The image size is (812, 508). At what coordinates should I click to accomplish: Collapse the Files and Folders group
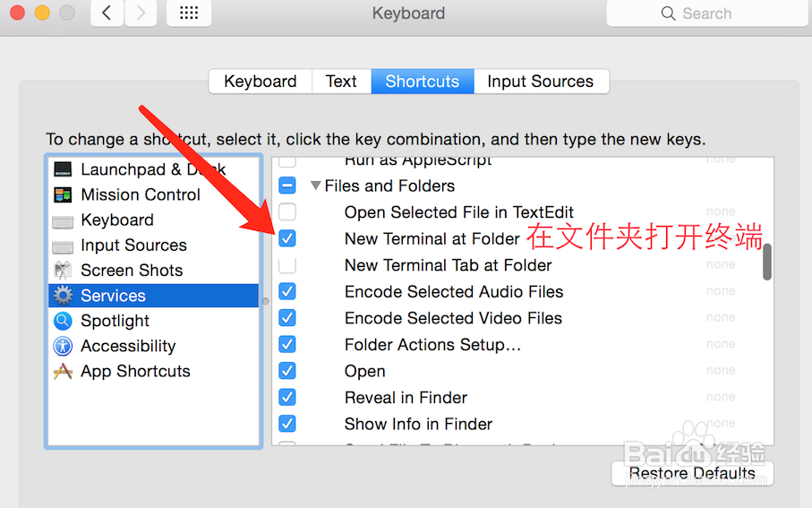(x=315, y=186)
